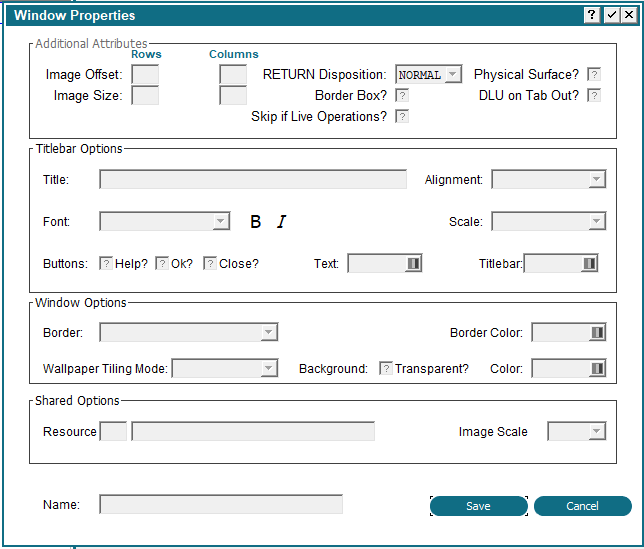Open Border style dropdown

coord(189,332)
